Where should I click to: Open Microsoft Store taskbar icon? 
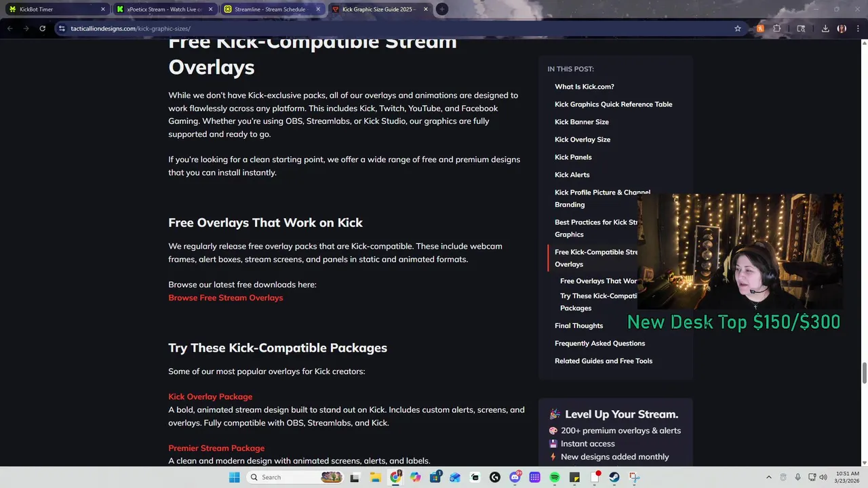pyautogui.click(x=435, y=477)
